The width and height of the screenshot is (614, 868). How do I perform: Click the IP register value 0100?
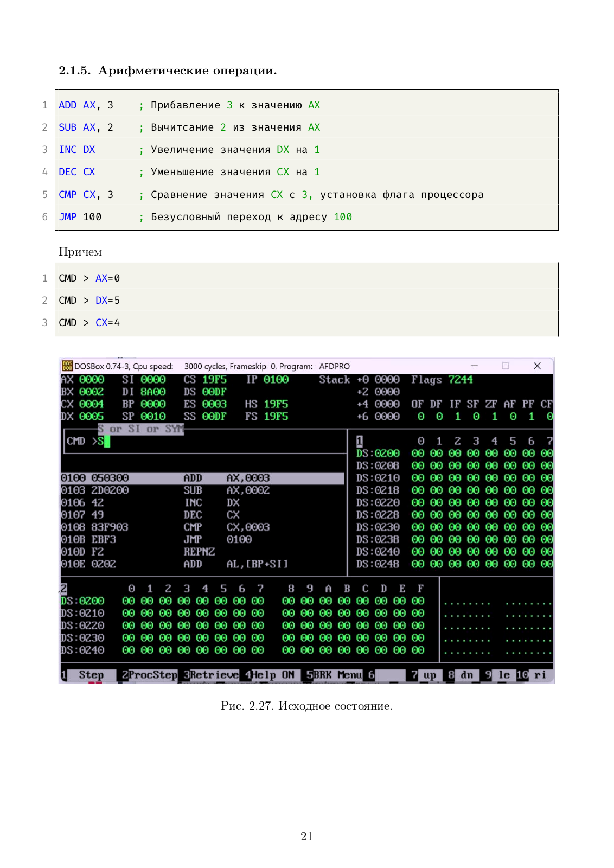tap(276, 380)
